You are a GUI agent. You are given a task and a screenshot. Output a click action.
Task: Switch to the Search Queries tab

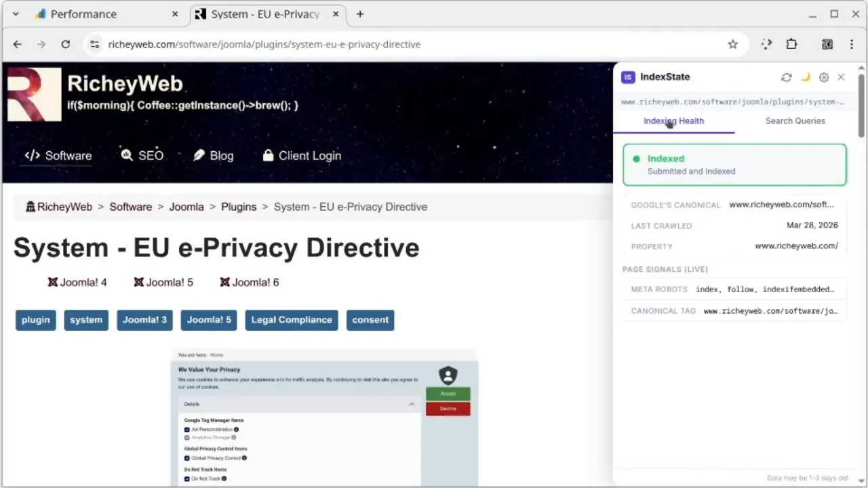[795, 121]
